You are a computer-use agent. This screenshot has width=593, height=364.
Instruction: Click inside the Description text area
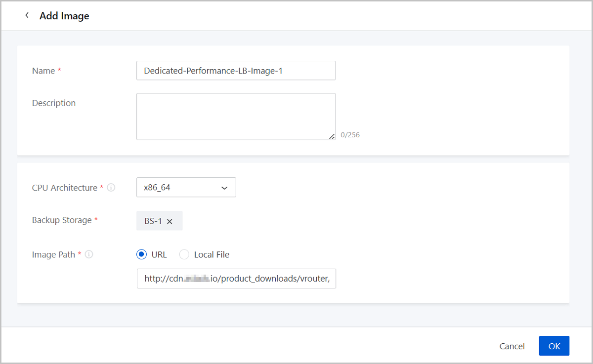coord(236,116)
